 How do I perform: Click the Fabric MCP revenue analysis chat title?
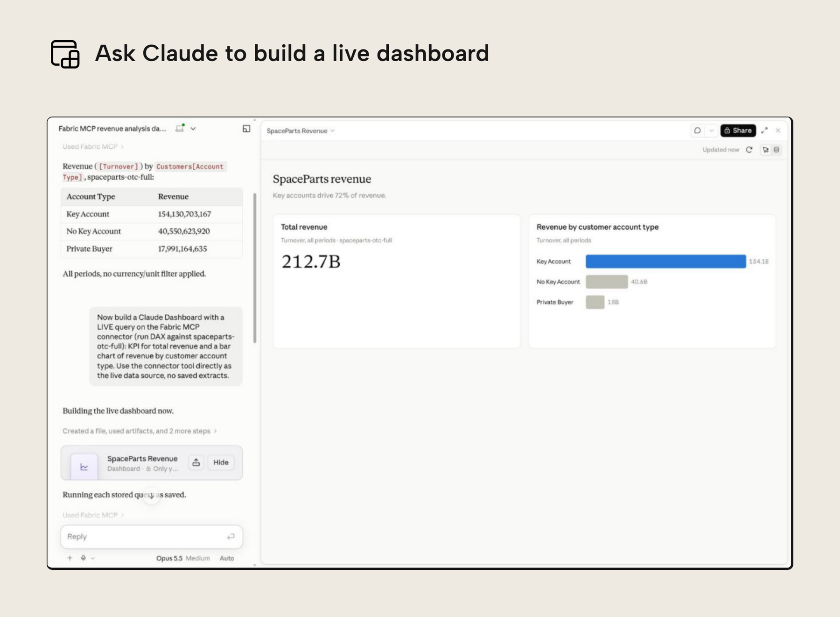112,129
